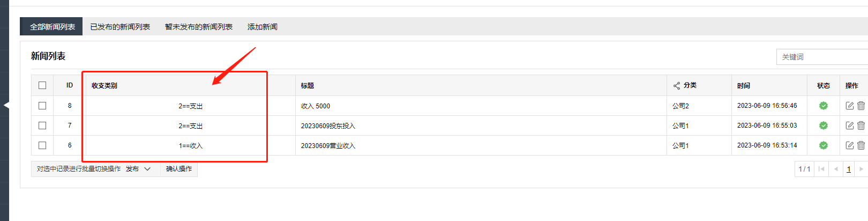Collapse the left sidebar using the white arrow
This screenshot has height=221, width=868.
[6, 105]
